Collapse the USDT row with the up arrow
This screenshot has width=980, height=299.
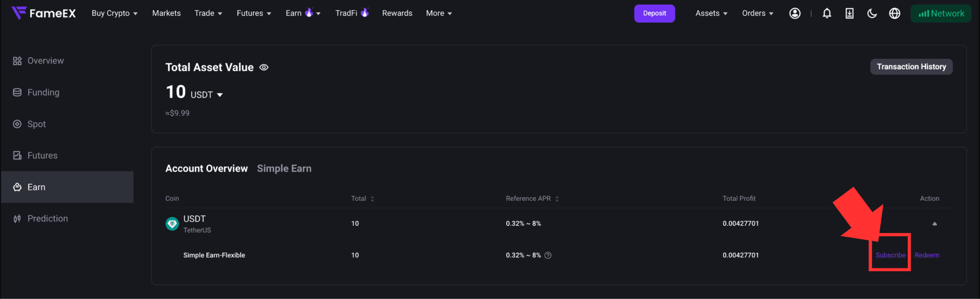(x=935, y=223)
